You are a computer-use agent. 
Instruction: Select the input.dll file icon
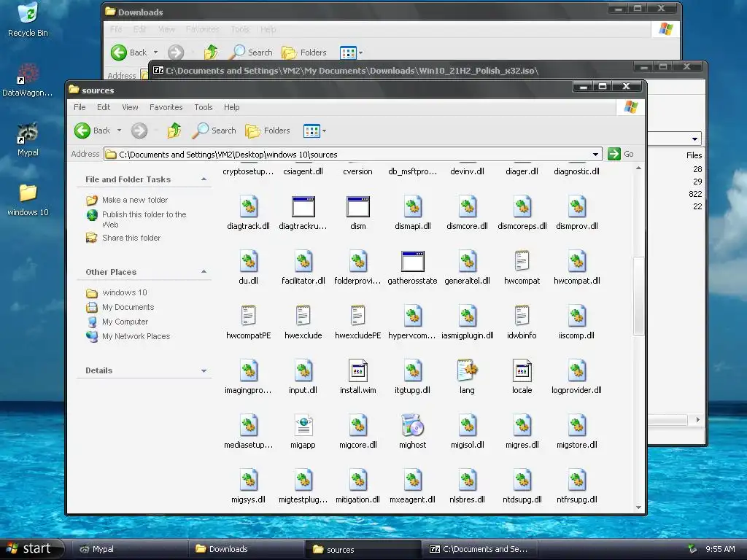[303, 370]
